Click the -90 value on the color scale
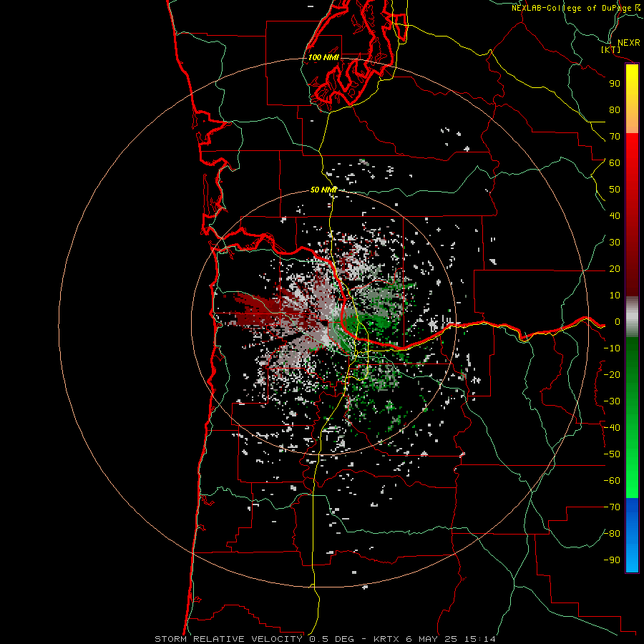Viewport: 644px width, 644px height. 612,560
